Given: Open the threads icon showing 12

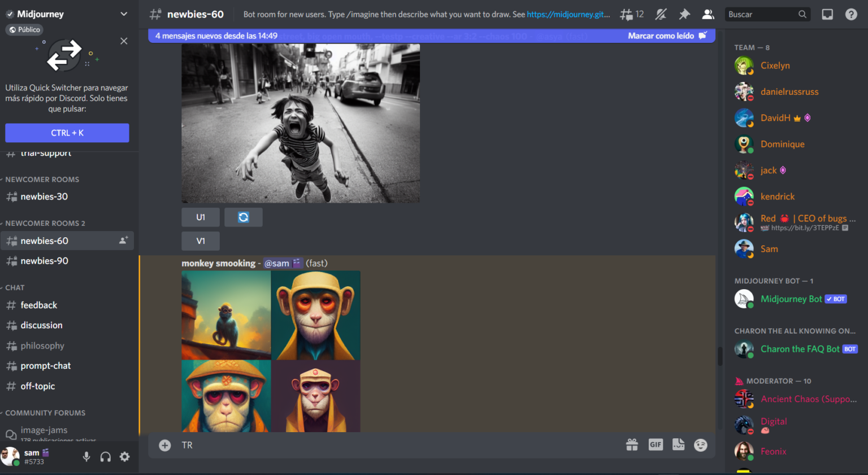Looking at the screenshot, I should pos(632,15).
